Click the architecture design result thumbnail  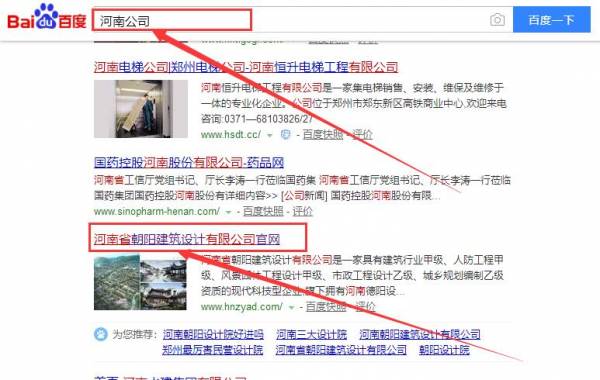tap(140, 282)
